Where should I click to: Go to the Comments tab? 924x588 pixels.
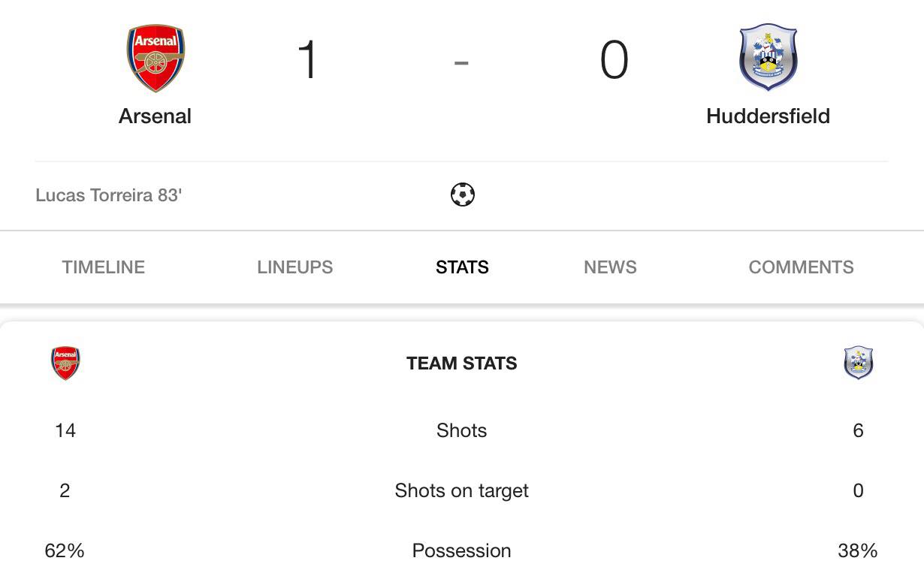(x=801, y=267)
